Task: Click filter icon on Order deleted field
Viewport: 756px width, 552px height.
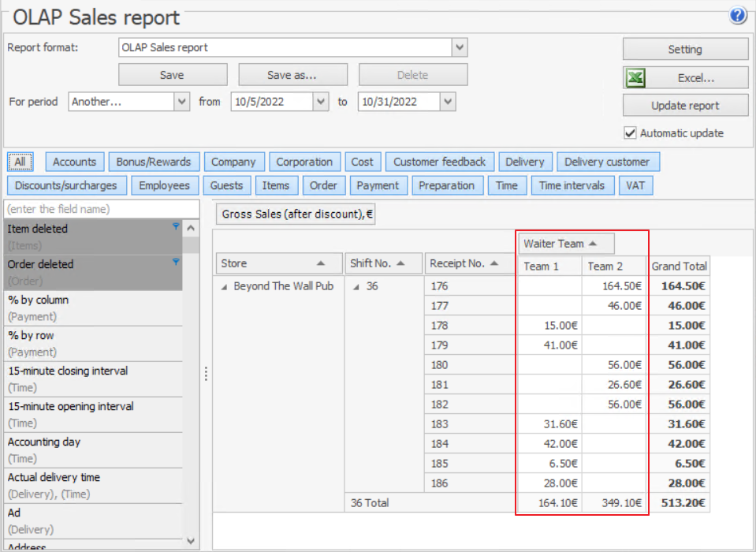Action: point(176,262)
